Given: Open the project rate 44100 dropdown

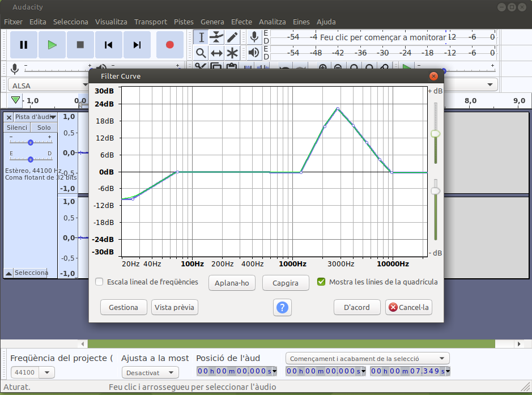Looking at the screenshot, I should coord(47,372).
